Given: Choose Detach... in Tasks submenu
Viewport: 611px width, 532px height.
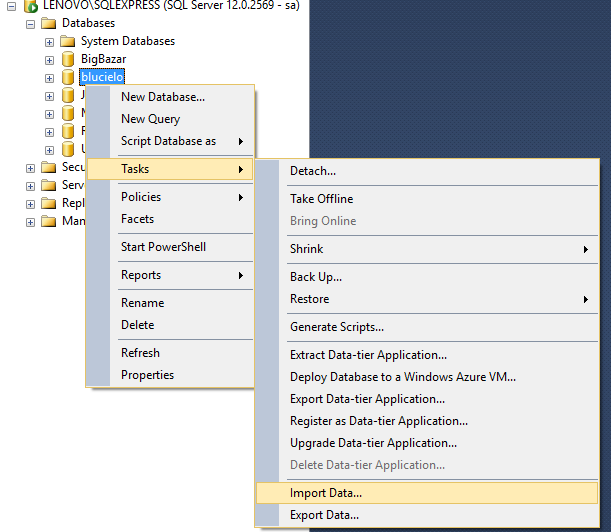Looking at the screenshot, I should (x=427, y=171).
